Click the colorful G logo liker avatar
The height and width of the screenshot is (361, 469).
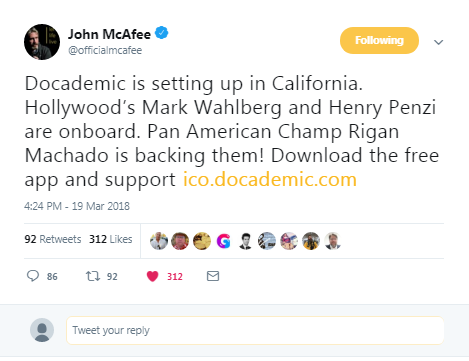coord(223,241)
